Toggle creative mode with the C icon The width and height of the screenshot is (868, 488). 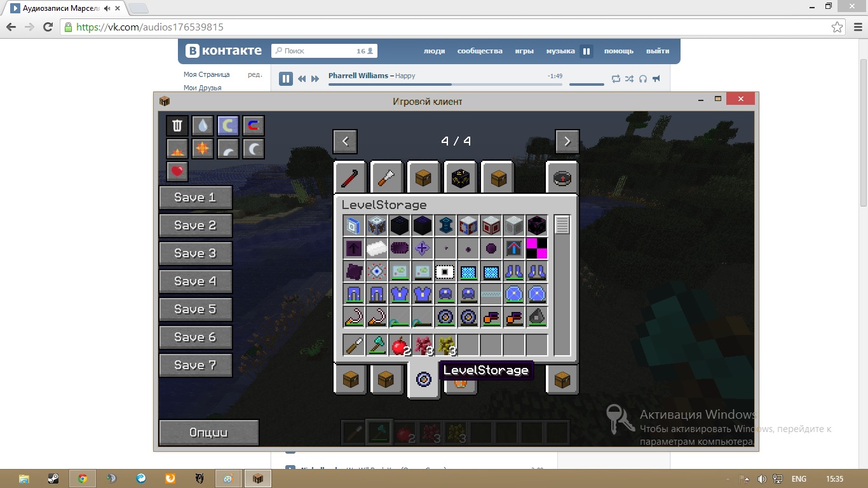coord(228,126)
